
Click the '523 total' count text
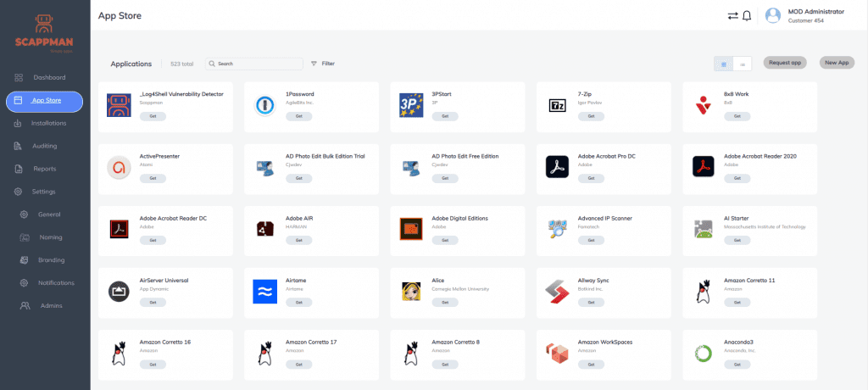[x=182, y=64]
